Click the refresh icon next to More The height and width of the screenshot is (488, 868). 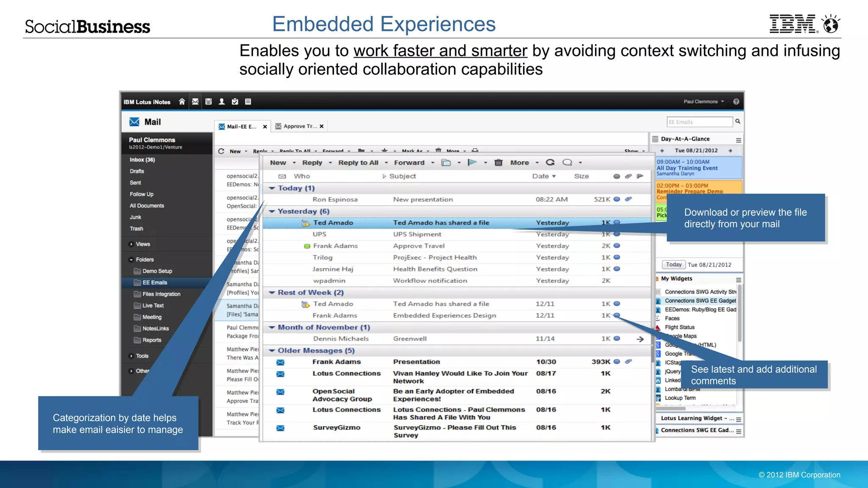(550, 162)
